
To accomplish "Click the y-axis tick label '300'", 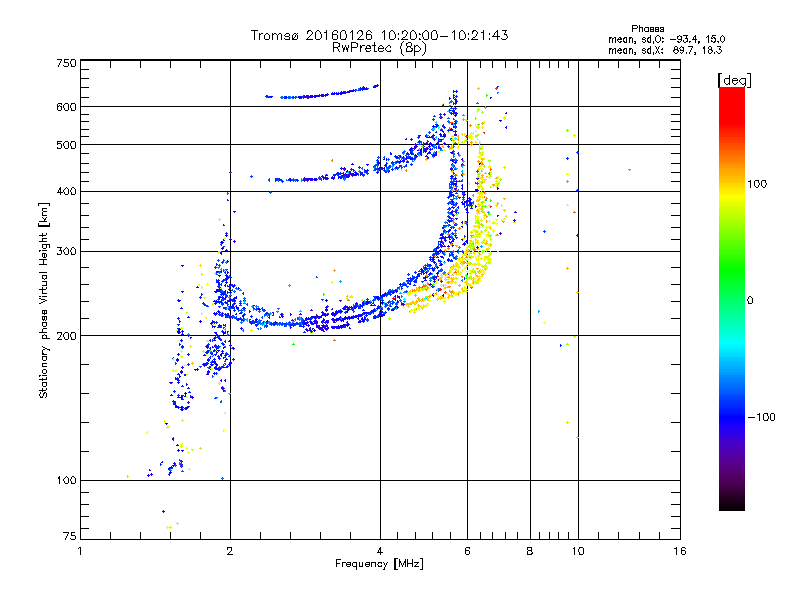I will tap(67, 252).
